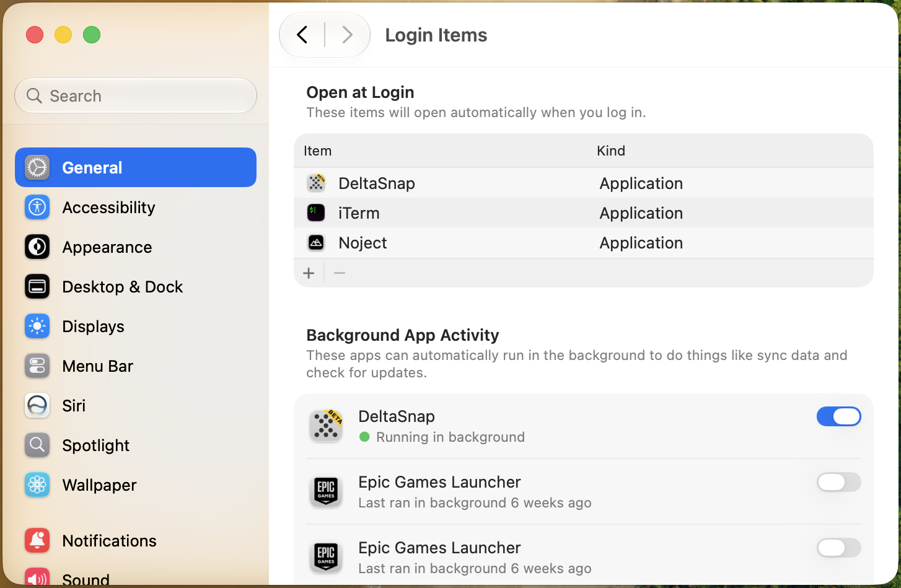Click the Item column header
Image resolution: width=901 pixels, height=588 pixels.
[x=317, y=151]
